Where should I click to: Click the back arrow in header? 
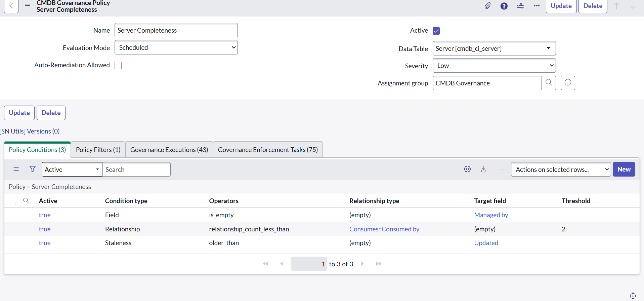(x=11, y=6)
